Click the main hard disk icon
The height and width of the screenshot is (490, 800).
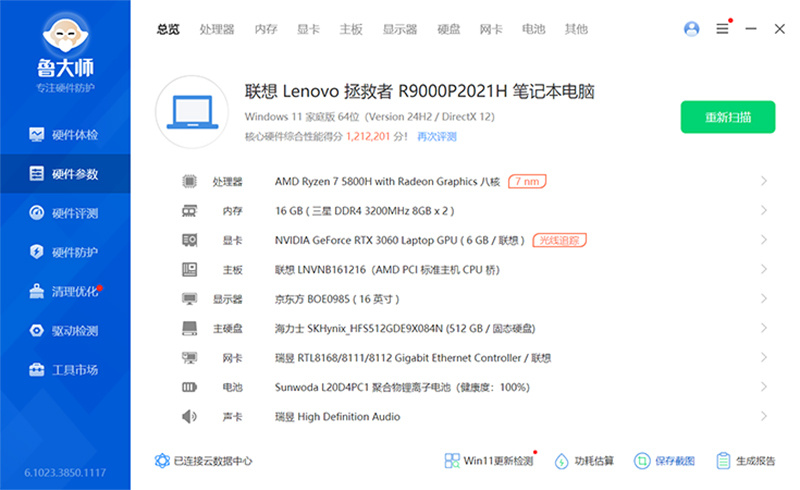coord(189,328)
